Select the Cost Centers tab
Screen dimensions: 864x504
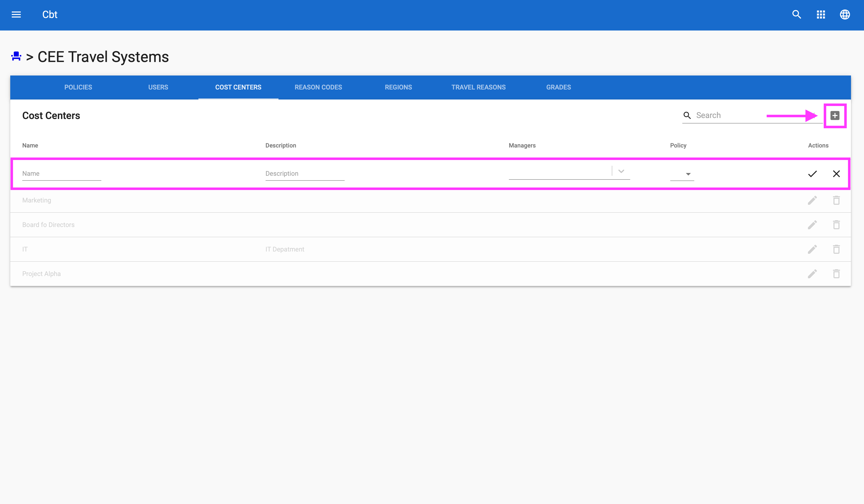point(238,87)
